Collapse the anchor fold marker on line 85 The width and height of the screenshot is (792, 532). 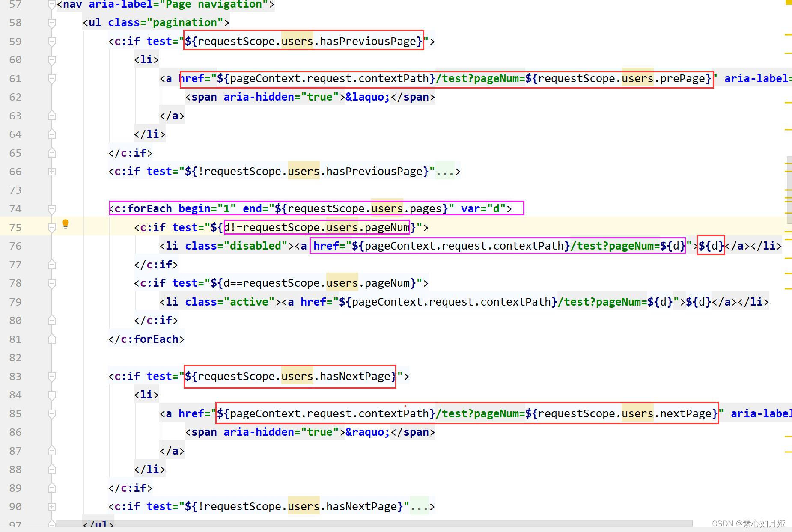tap(52, 414)
